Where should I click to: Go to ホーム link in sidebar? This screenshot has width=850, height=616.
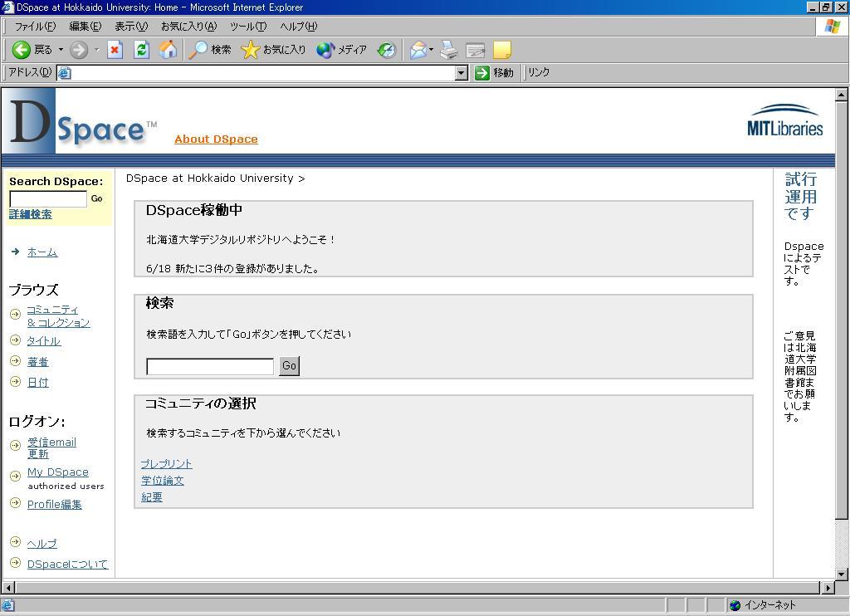[42, 252]
